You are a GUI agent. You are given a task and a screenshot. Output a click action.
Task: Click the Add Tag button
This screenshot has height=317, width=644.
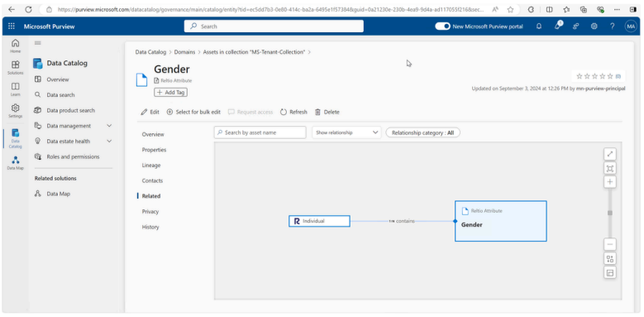(x=171, y=93)
